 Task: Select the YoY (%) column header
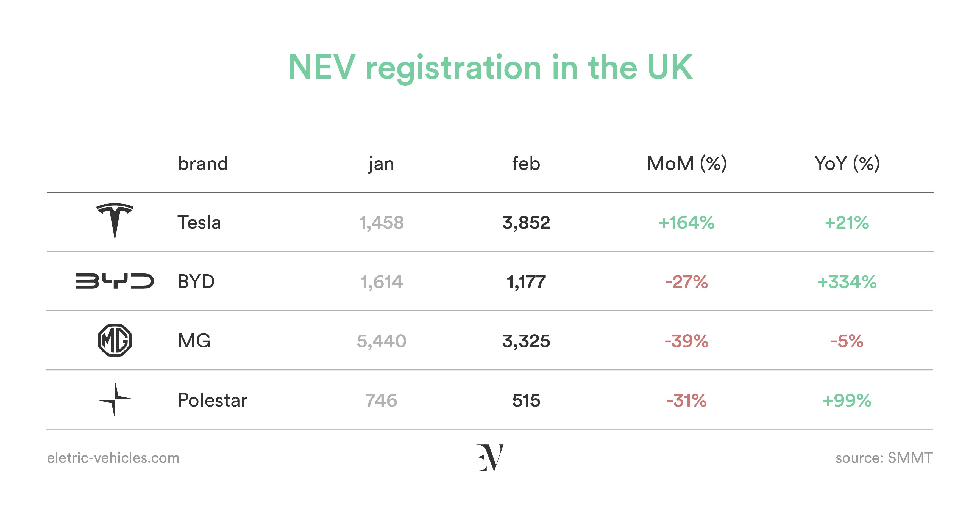point(847,164)
